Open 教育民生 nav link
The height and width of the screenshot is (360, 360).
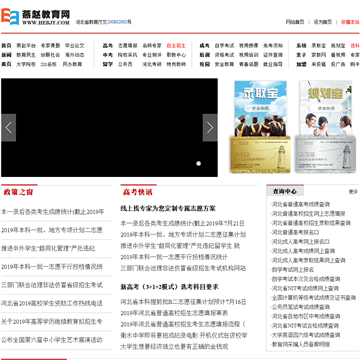pyautogui.click(x=26, y=55)
